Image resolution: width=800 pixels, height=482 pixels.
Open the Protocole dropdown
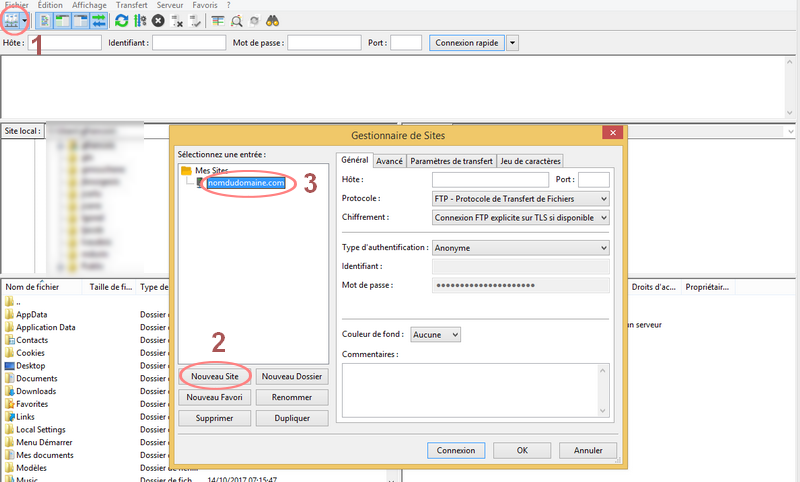pos(520,198)
